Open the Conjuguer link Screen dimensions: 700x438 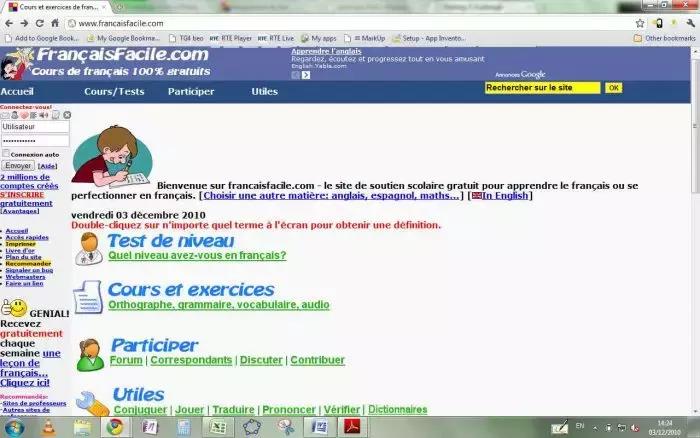[x=140, y=409]
